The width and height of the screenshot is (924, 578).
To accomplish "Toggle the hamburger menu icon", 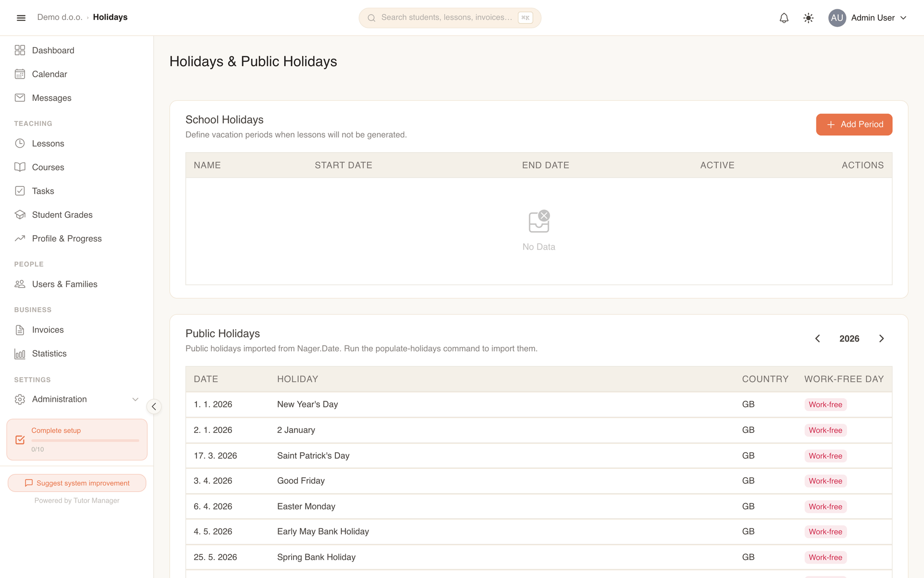I will point(21,18).
